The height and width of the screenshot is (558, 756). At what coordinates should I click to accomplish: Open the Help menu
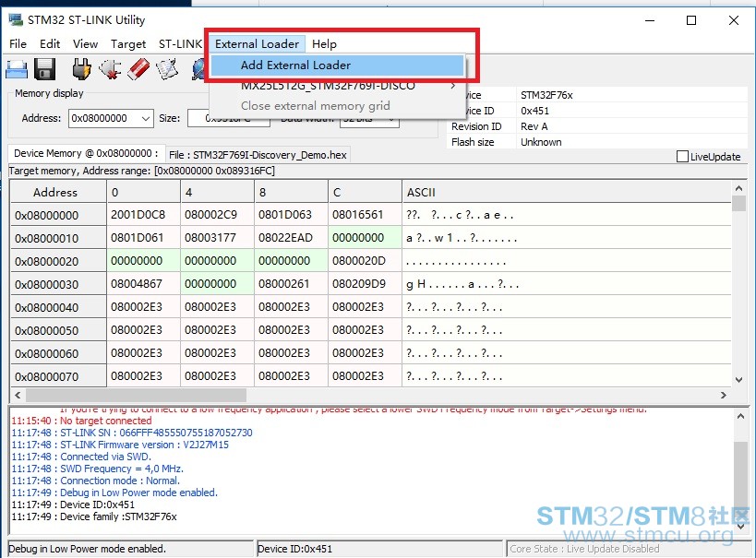pyautogui.click(x=324, y=44)
